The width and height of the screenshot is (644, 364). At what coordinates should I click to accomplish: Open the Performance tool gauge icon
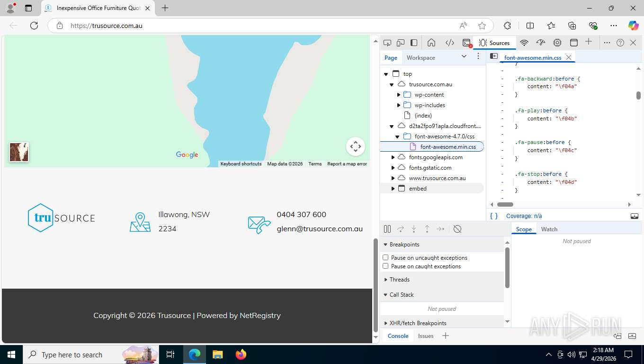[x=541, y=43]
